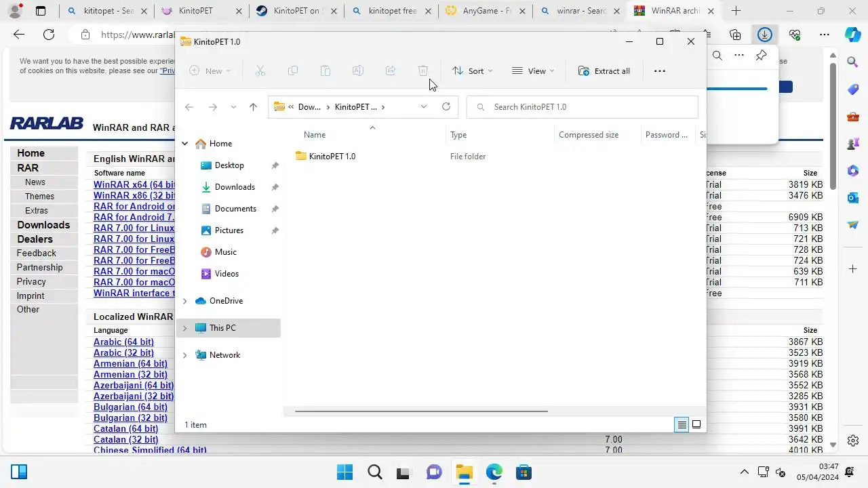Image resolution: width=868 pixels, height=488 pixels.
Task: Select the KinitoPET 1.0 folder row
Action: 494,157
